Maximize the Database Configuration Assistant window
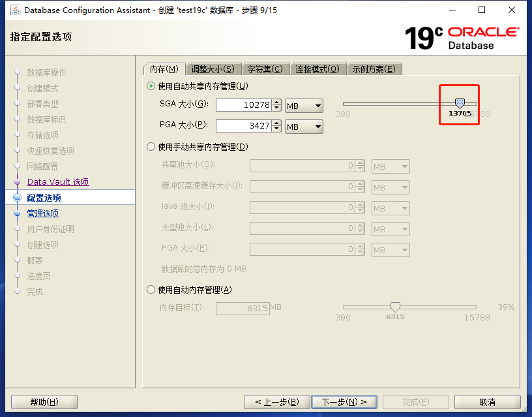 click(x=482, y=10)
